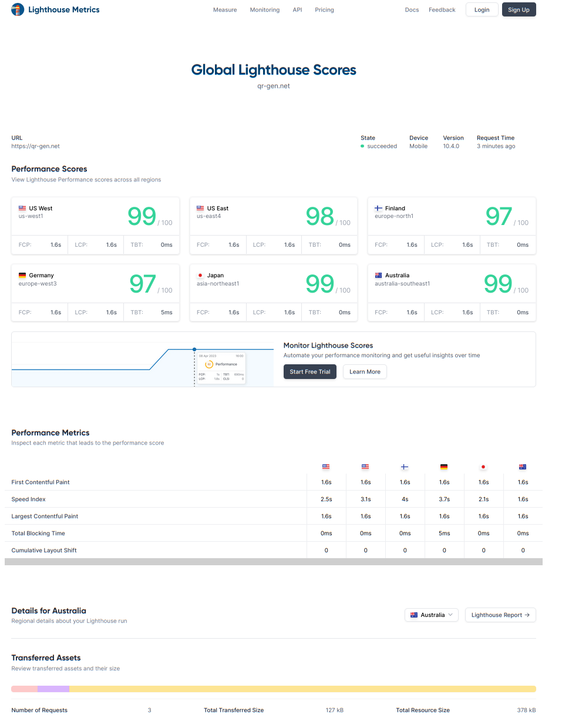Viewport: 562px width, 728px height.
Task: Click the 'First Contentful Paint' row label
Action: (41, 482)
